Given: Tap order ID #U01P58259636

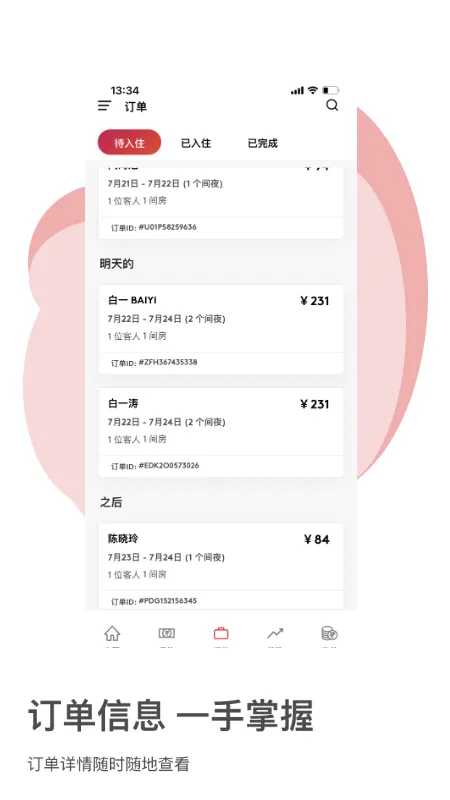Looking at the screenshot, I should pos(154,228).
